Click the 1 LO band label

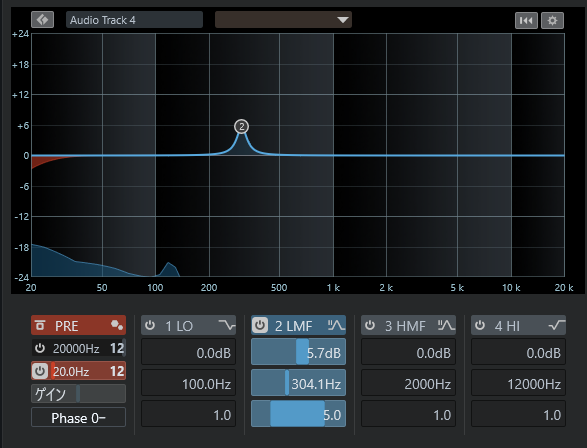179,326
